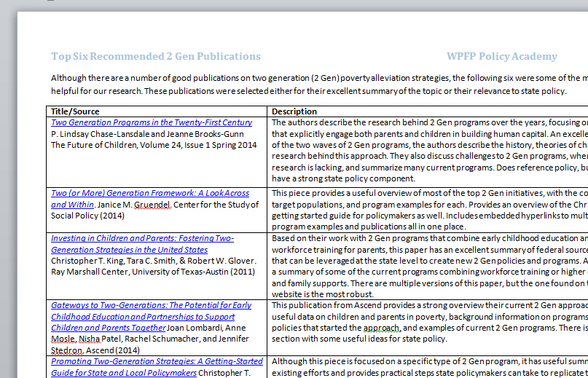Open 'Two (or More) Generation Framework' link

[150, 199]
